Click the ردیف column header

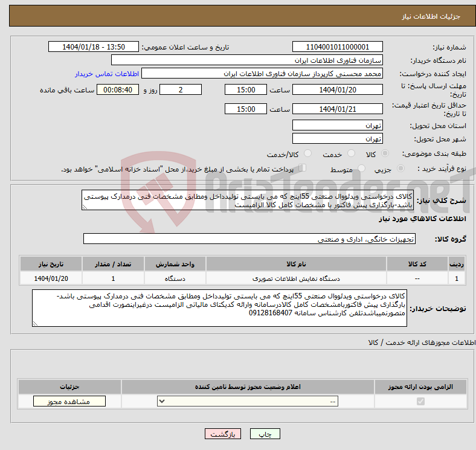(457, 264)
